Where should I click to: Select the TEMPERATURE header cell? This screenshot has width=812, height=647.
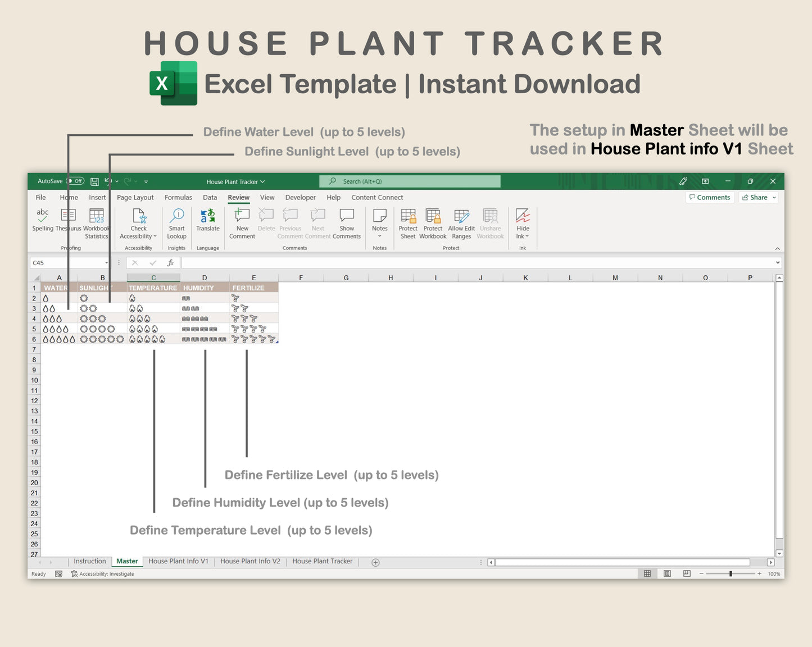tap(153, 288)
